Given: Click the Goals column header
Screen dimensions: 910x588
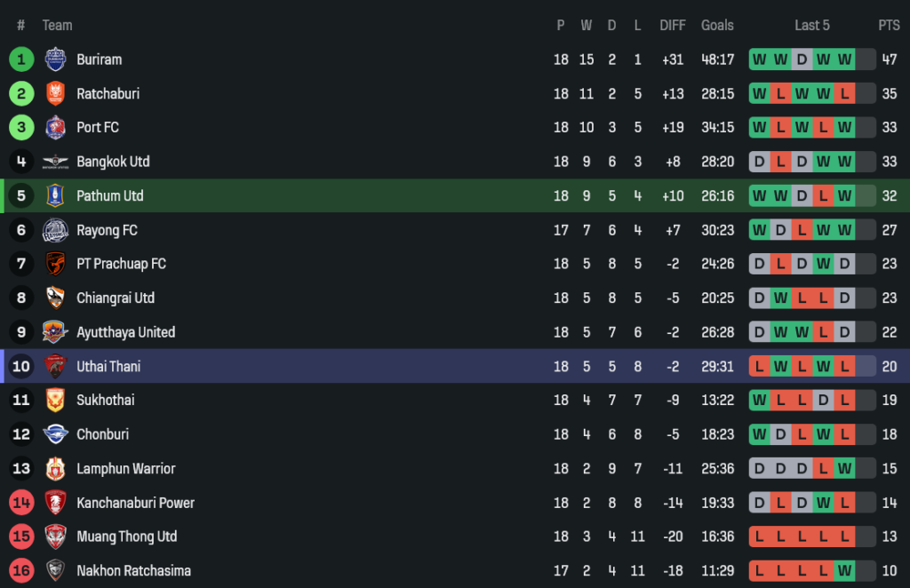Looking at the screenshot, I should click(717, 25).
